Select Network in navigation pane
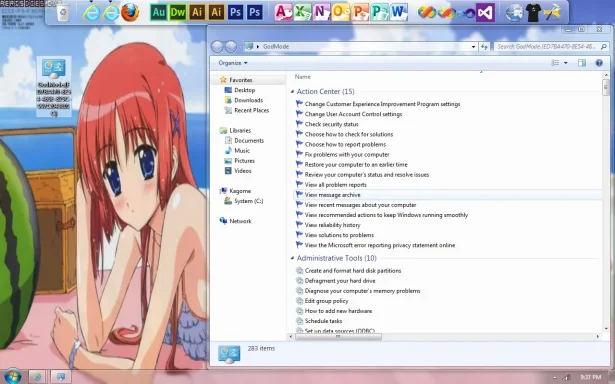 240,222
